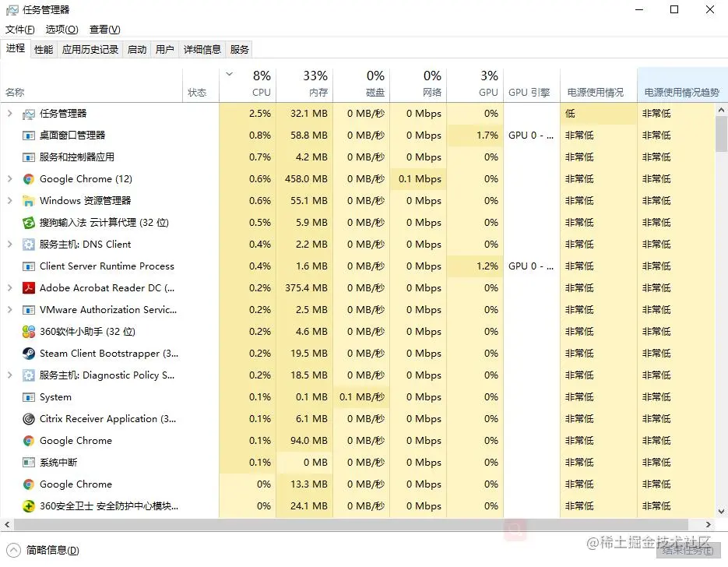Select the Adobe Acrobat Reader DC icon

coord(29,288)
